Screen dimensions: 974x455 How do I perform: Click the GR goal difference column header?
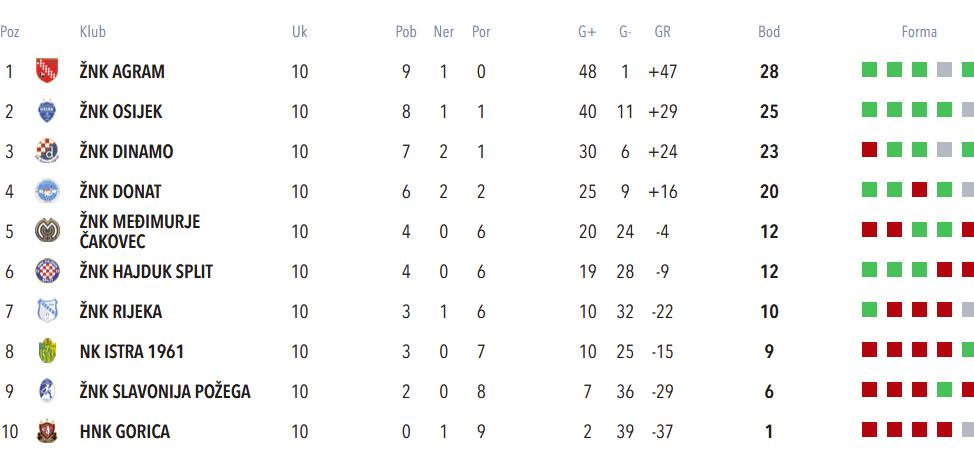click(x=662, y=32)
